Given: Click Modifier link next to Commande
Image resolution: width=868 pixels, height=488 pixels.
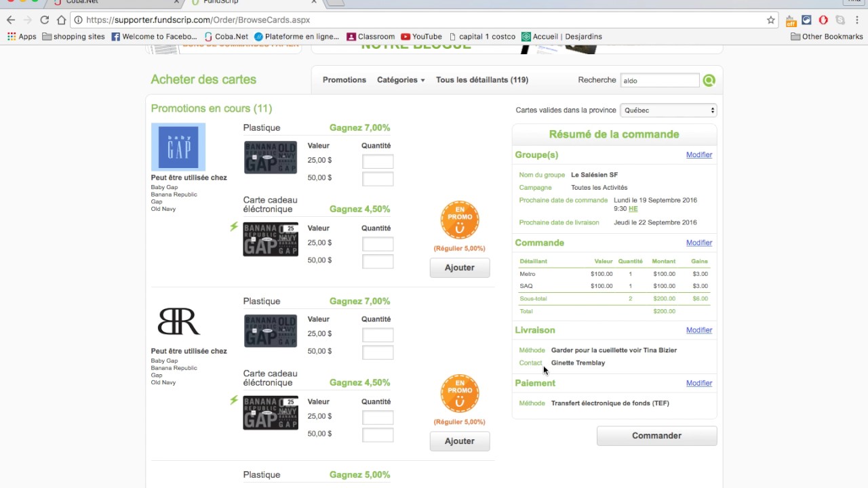Looking at the screenshot, I should click(x=699, y=243).
